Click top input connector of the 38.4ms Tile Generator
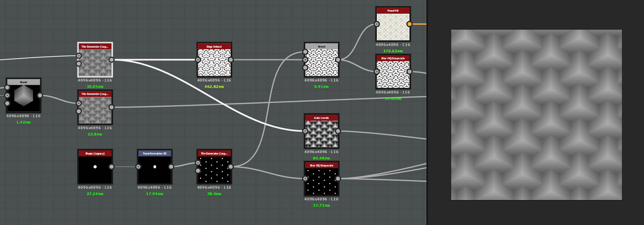 pyautogui.click(x=198, y=163)
